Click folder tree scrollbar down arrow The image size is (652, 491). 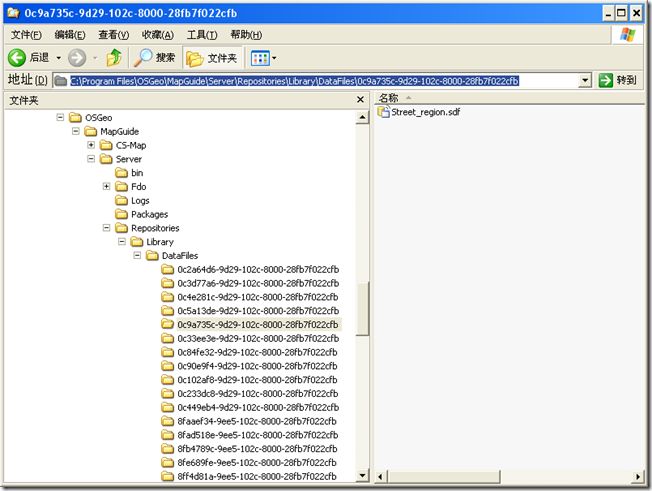coord(362,475)
